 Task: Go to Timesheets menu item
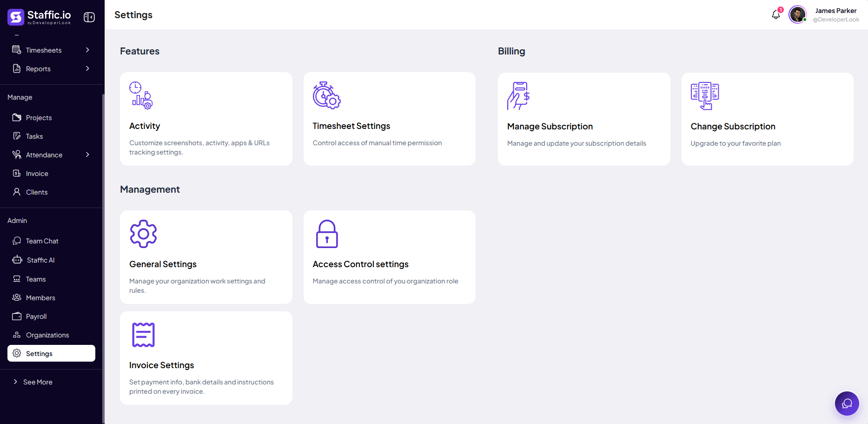(x=51, y=50)
